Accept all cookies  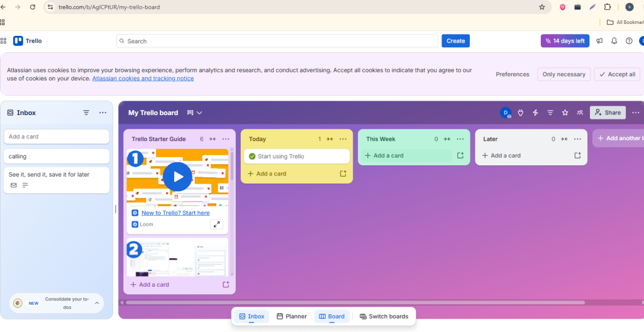[x=617, y=74]
